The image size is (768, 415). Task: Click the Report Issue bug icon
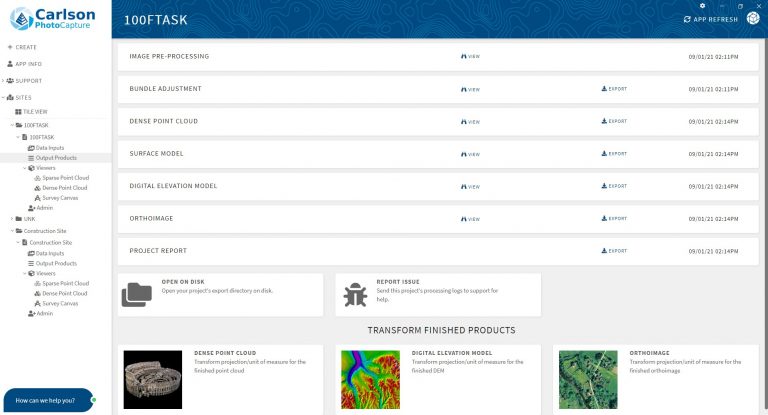355,295
